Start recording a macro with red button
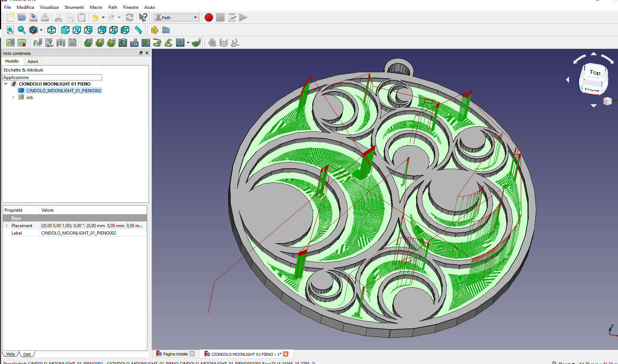Screen dimensions: 618x364 click(x=209, y=17)
